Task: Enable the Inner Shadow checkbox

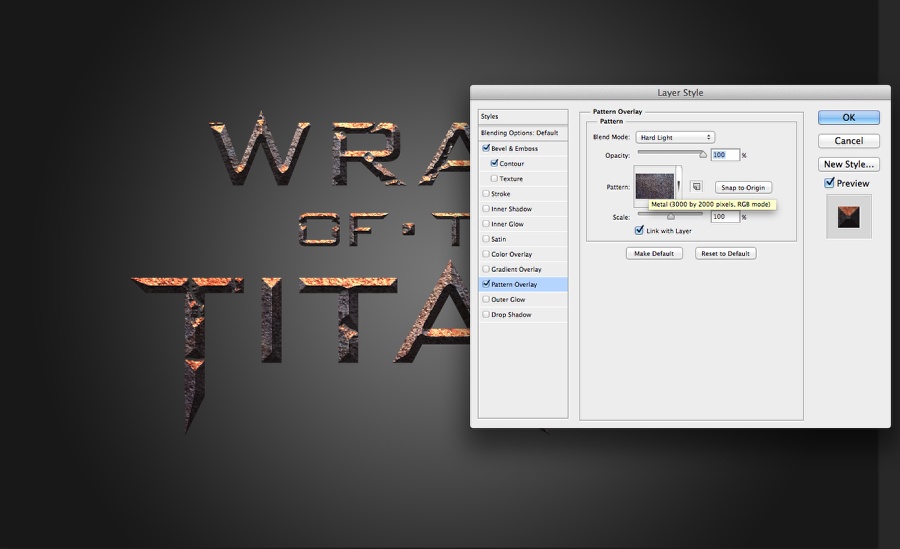Action: click(x=486, y=208)
